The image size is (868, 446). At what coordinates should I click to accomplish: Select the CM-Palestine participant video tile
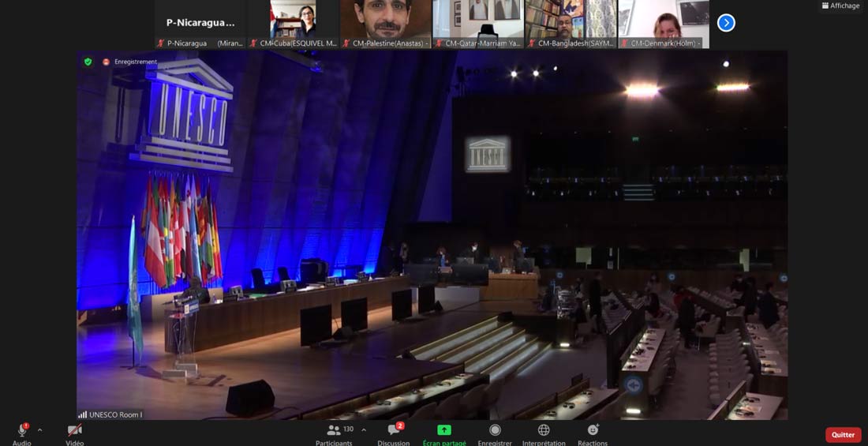pyautogui.click(x=386, y=24)
